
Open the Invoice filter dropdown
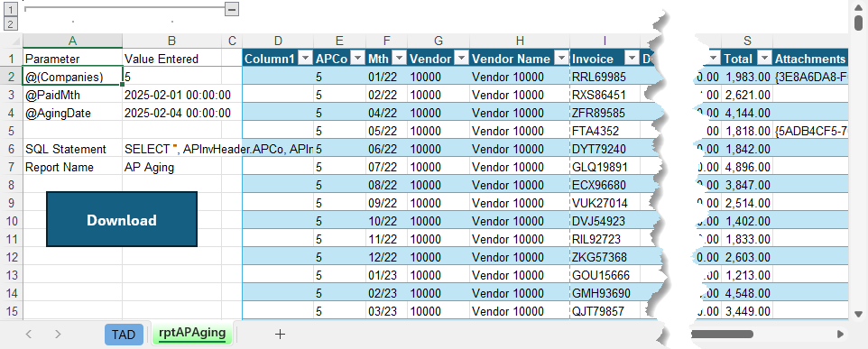[632, 59]
